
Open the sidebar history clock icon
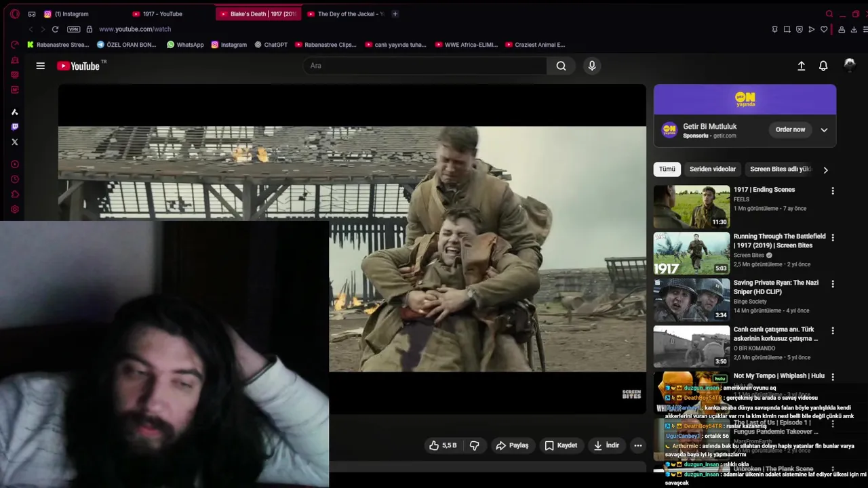click(15, 180)
